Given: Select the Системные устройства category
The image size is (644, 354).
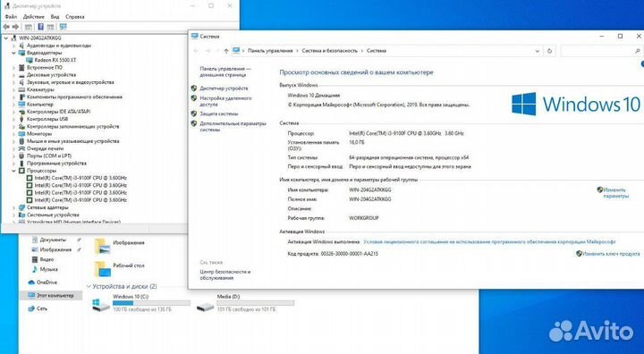Looking at the screenshot, I should click(x=53, y=215).
